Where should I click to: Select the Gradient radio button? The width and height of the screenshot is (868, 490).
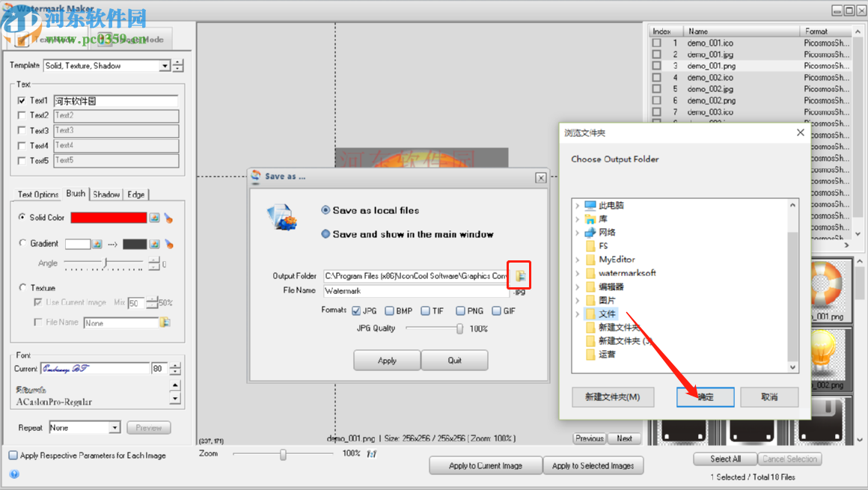pyautogui.click(x=22, y=243)
